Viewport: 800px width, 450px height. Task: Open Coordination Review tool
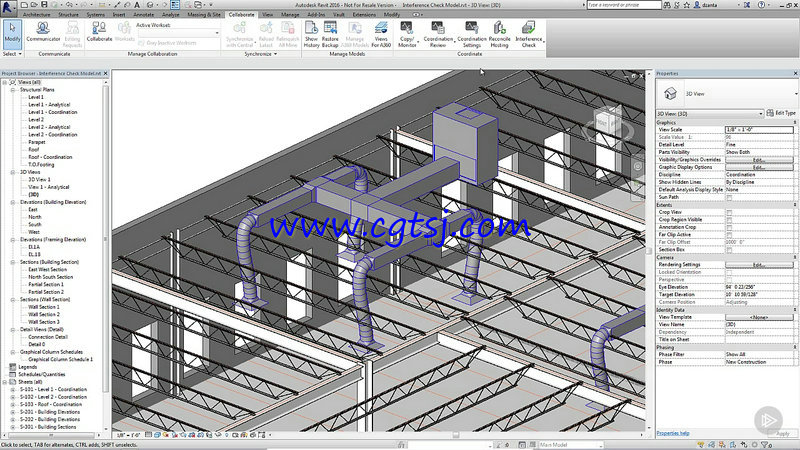pos(438,34)
